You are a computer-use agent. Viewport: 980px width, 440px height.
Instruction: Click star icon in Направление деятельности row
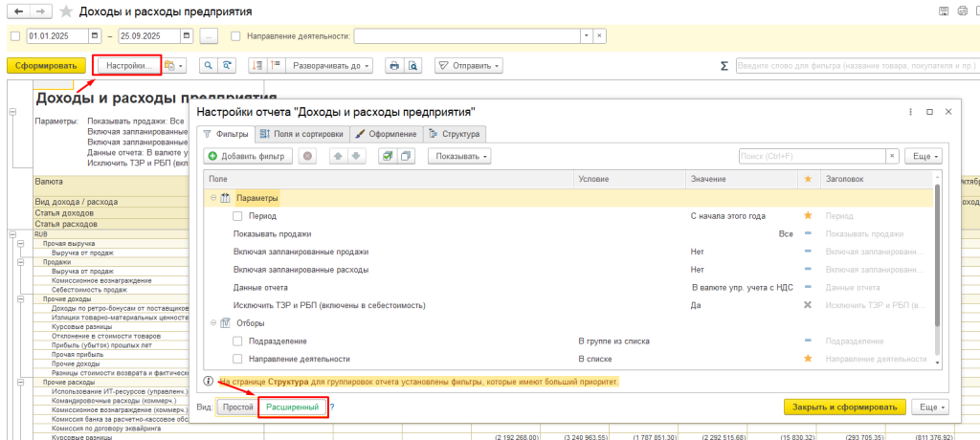coord(808,359)
